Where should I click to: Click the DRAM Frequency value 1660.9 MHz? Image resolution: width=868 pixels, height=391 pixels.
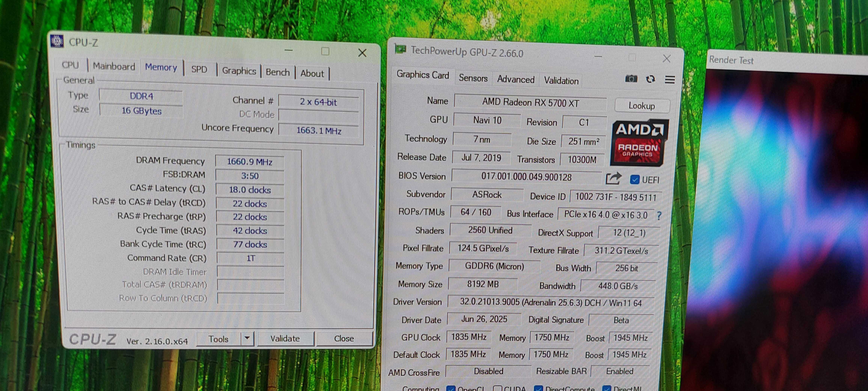pyautogui.click(x=250, y=162)
